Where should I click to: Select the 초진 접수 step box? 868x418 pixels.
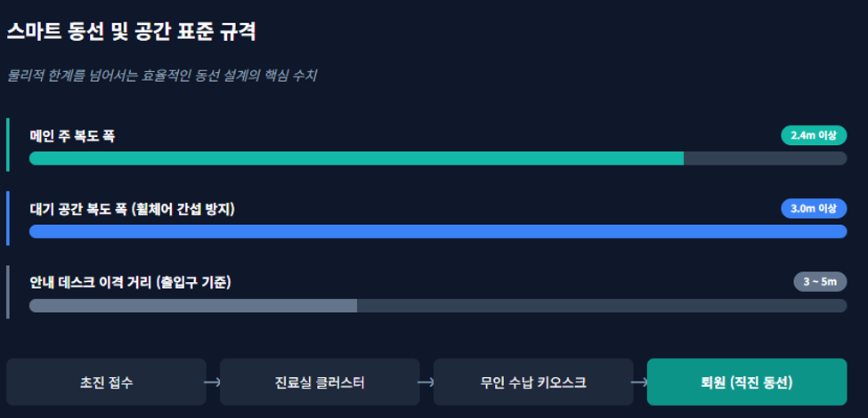point(106,382)
